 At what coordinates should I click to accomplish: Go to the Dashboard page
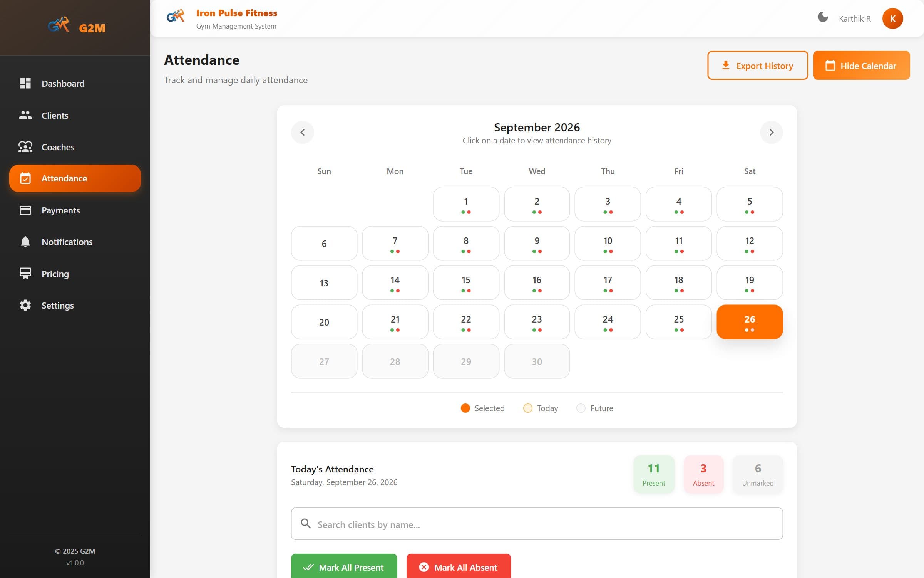[x=75, y=83]
